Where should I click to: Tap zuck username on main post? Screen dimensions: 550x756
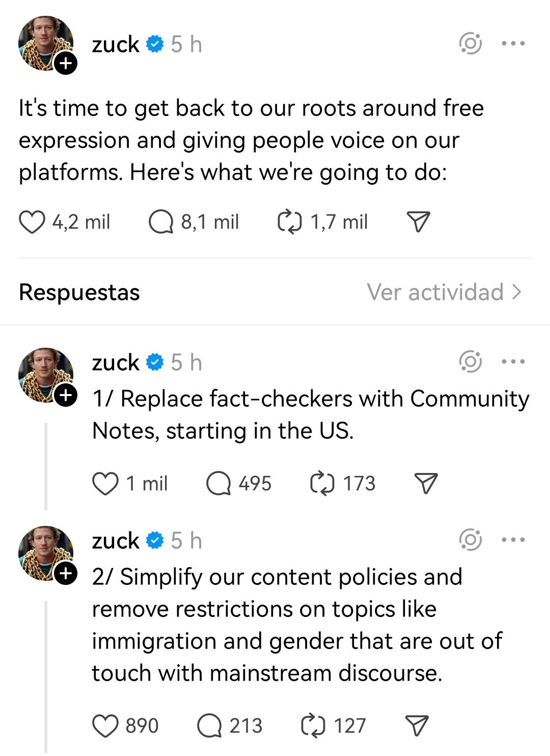[x=116, y=45]
